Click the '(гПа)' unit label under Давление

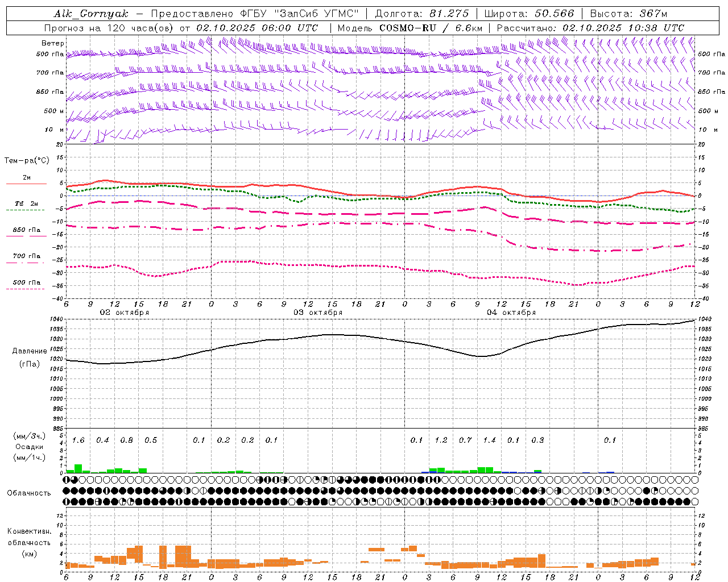[x=30, y=364]
